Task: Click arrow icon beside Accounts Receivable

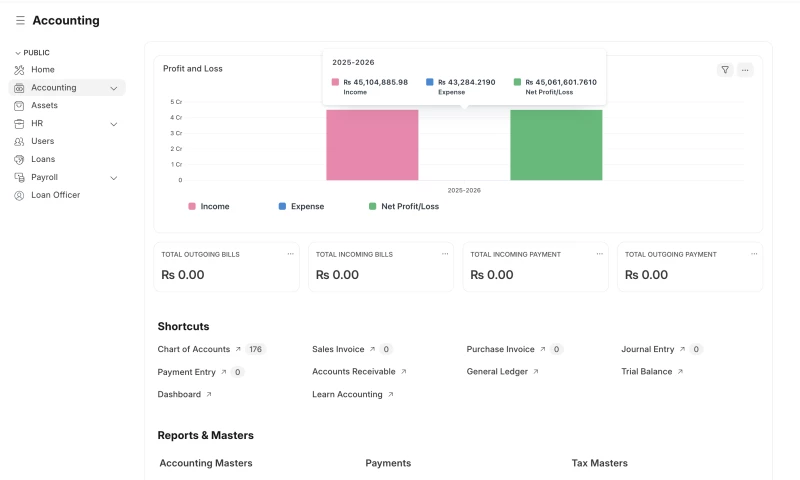Action: 404,372
